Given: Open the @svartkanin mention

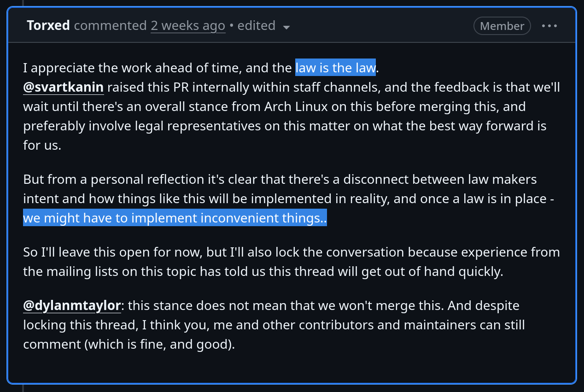Looking at the screenshot, I should [x=64, y=87].
